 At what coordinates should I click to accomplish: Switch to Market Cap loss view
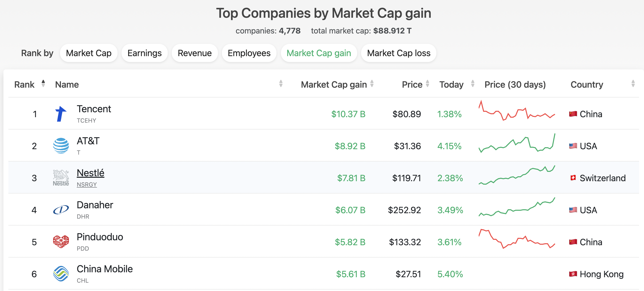click(x=399, y=53)
